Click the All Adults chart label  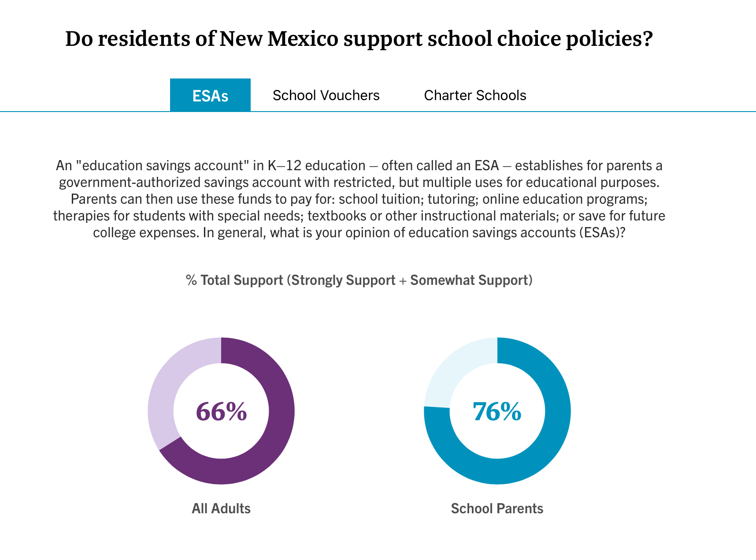pos(221,508)
